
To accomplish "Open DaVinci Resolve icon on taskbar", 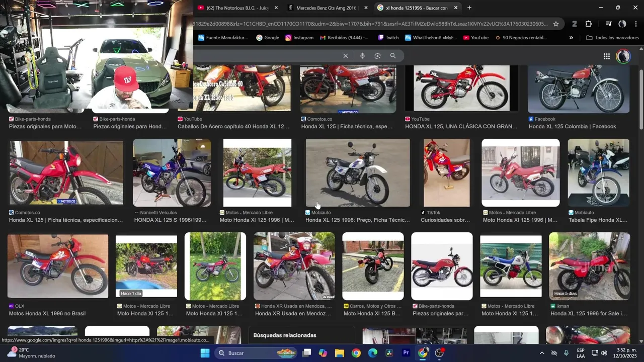I will [389, 353].
